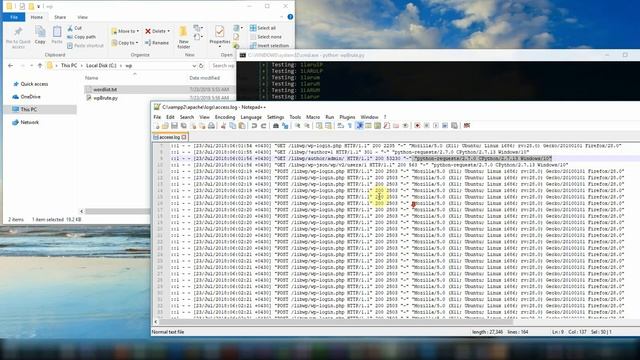Click the Cut scissors icon in Notepad++ toolbar
Screen dimensions: 640x360
[223, 126]
